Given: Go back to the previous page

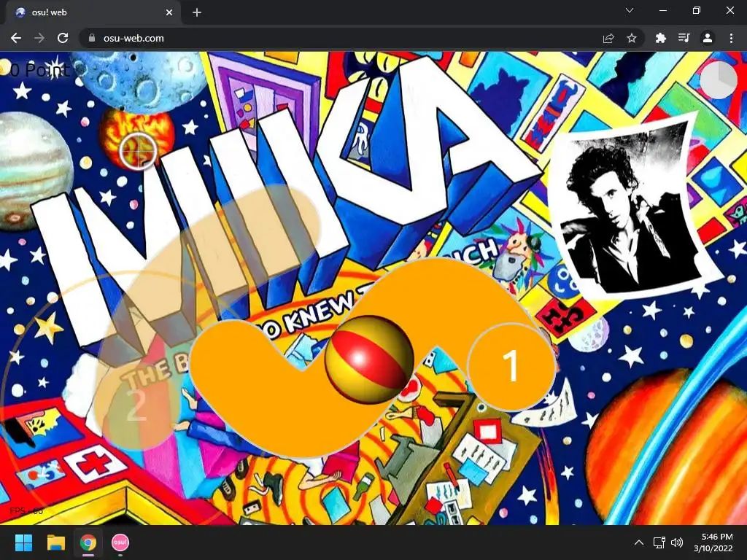Looking at the screenshot, I should click(x=16, y=38).
